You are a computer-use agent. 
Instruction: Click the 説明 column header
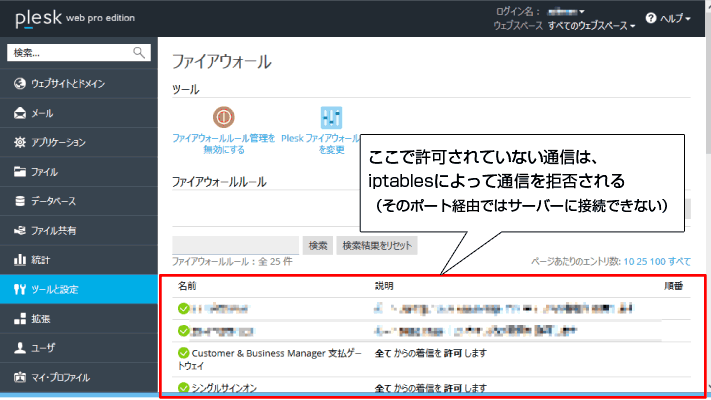[x=384, y=286]
